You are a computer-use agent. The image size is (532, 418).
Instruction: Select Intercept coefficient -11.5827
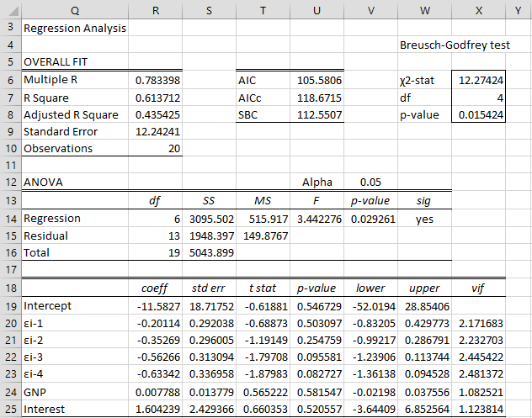click(156, 306)
